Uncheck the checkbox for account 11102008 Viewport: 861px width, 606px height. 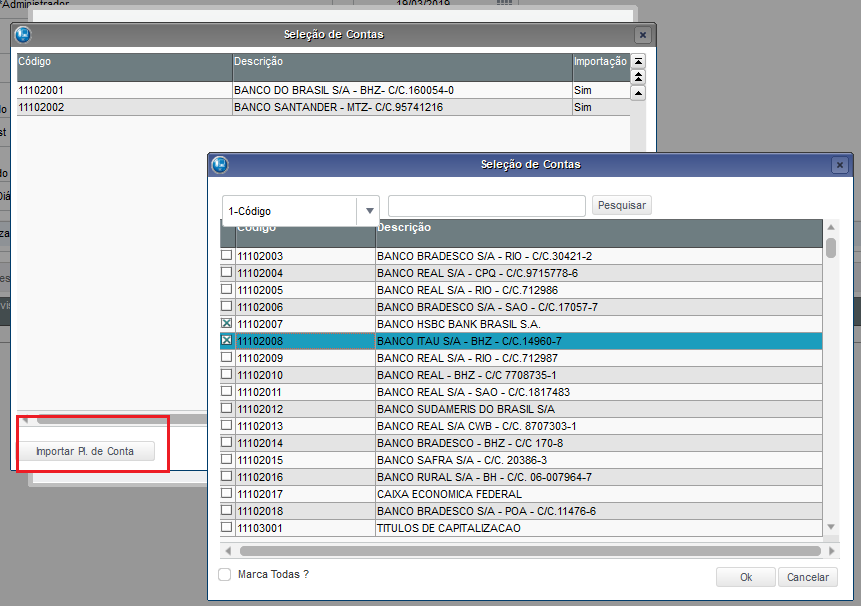226,340
